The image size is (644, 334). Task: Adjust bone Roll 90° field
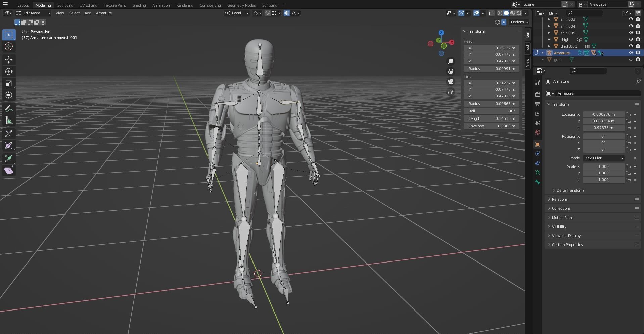(x=491, y=111)
